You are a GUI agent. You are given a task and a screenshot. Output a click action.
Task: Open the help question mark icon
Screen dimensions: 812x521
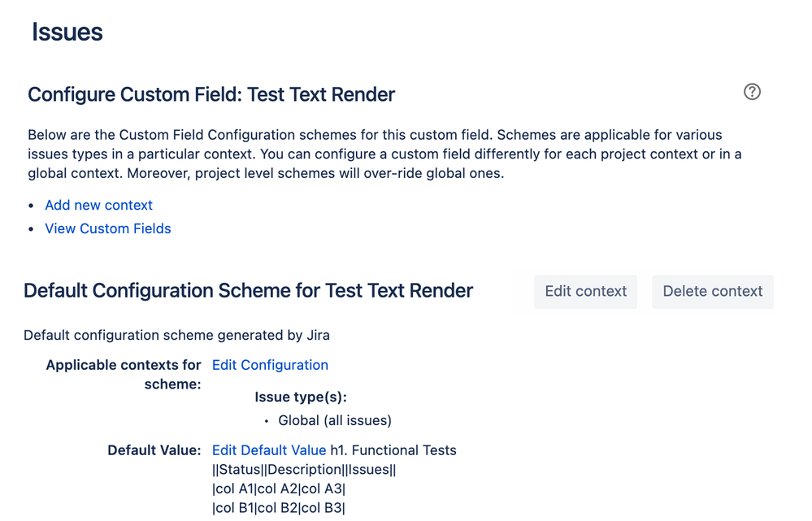pos(752,92)
